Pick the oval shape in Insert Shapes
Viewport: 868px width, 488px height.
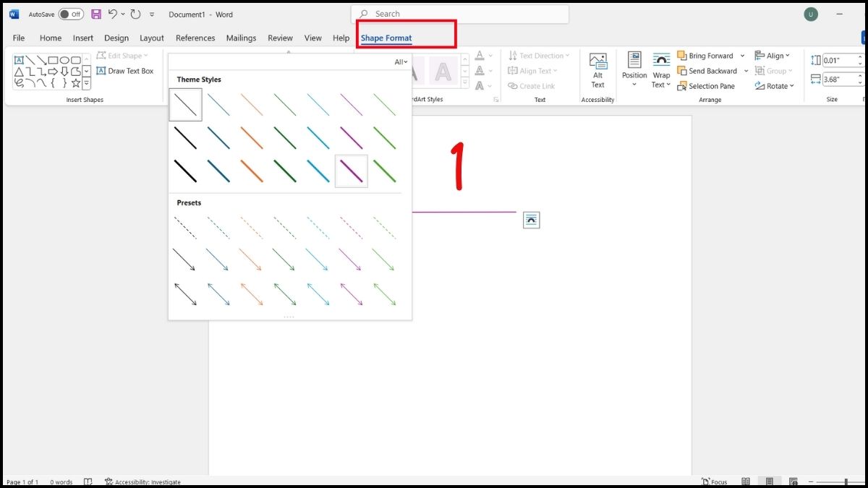pyautogui.click(x=64, y=60)
